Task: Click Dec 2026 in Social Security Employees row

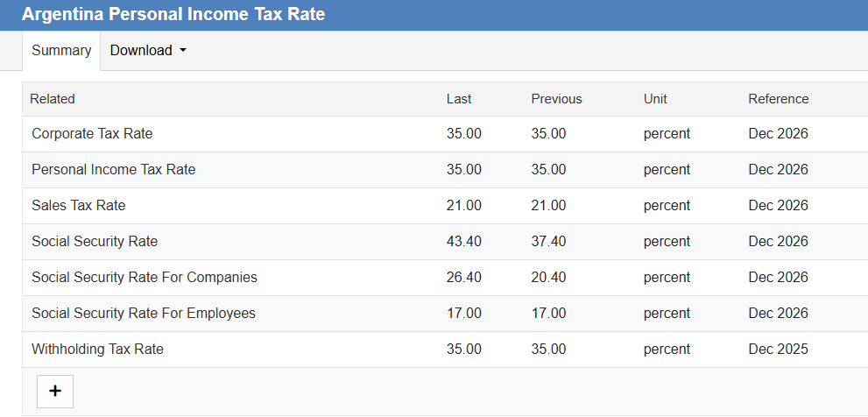Action: (779, 313)
